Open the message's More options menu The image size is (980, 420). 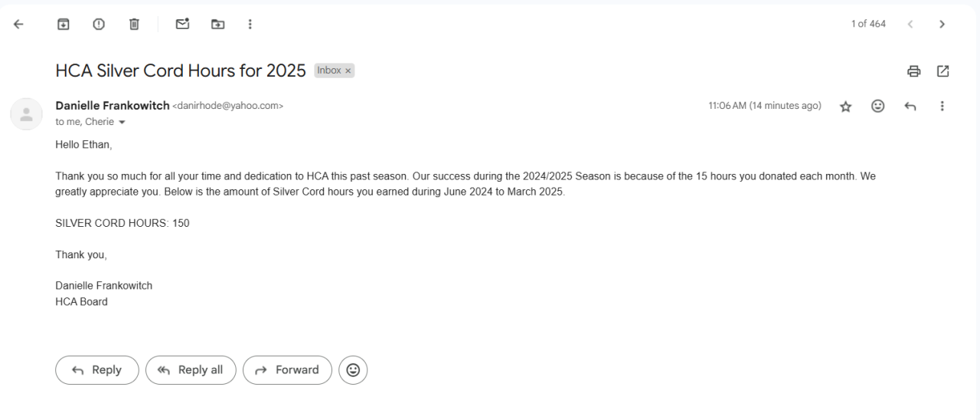(942, 107)
